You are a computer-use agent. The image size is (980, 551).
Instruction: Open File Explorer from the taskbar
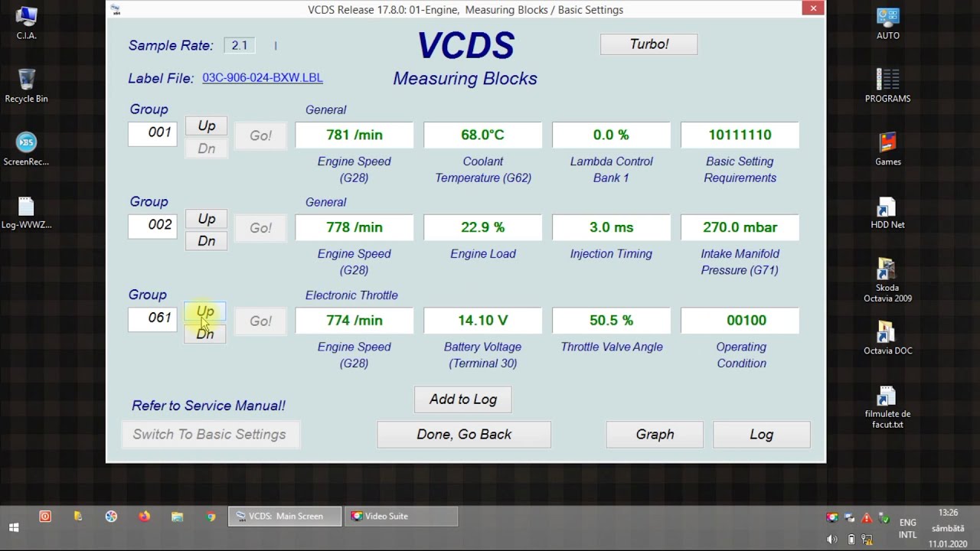(x=178, y=517)
